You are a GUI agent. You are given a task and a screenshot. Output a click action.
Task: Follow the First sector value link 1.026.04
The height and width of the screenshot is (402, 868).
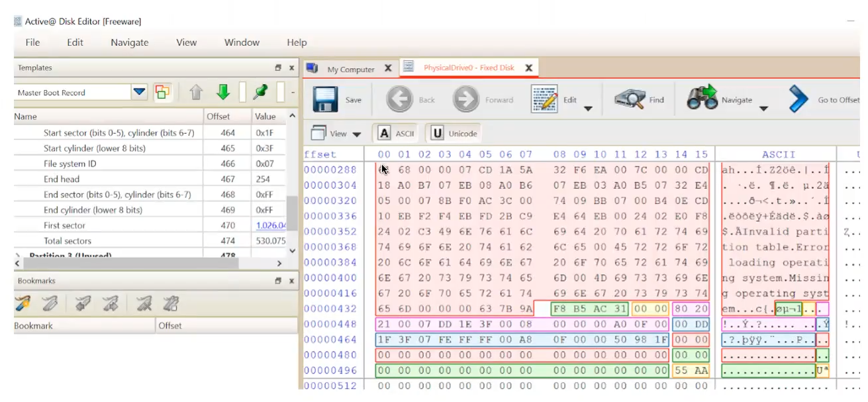pos(270,226)
